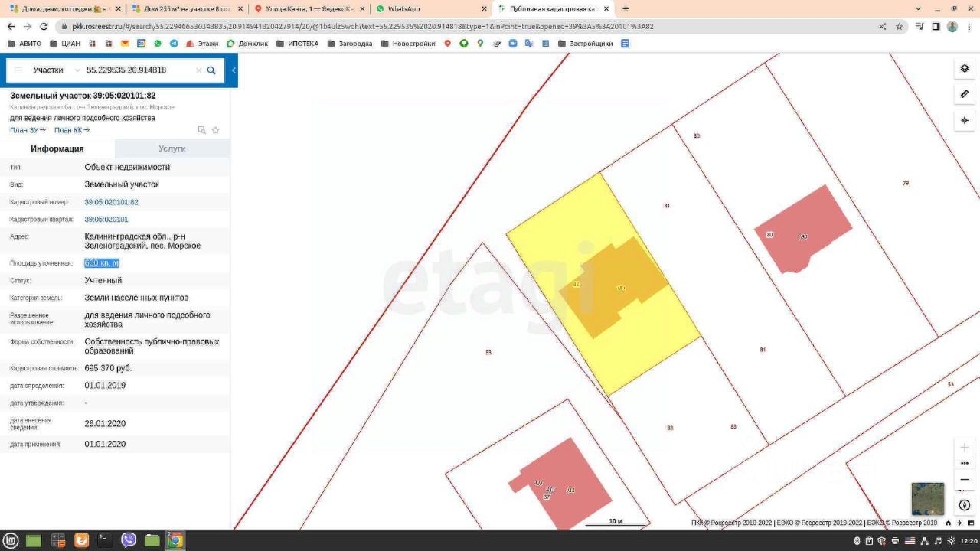Share this page via the share icon
Viewport: 980px width, 551px height.
(883, 26)
